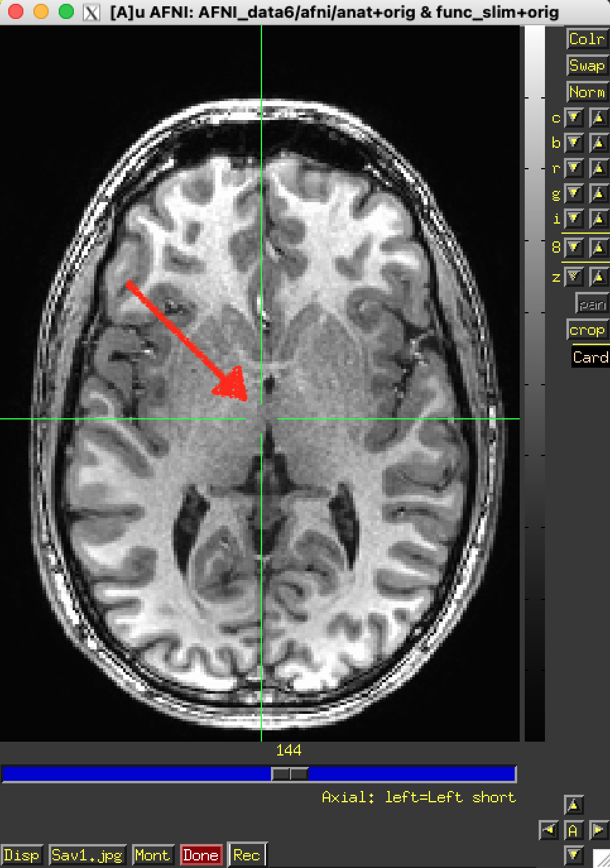Screen dimensions: 610x868
Task: Click the center 'A' arrowpad button
Action: [573, 830]
